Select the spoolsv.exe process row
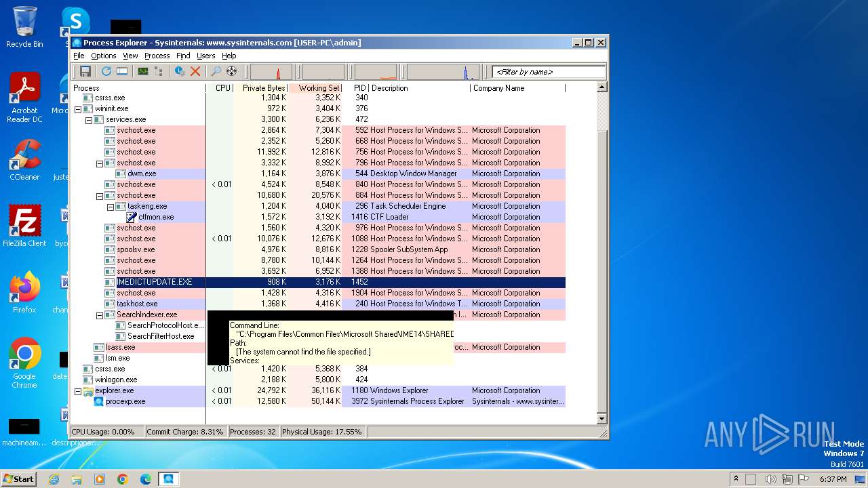The height and width of the screenshot is (488, 868). coord(318,249)
